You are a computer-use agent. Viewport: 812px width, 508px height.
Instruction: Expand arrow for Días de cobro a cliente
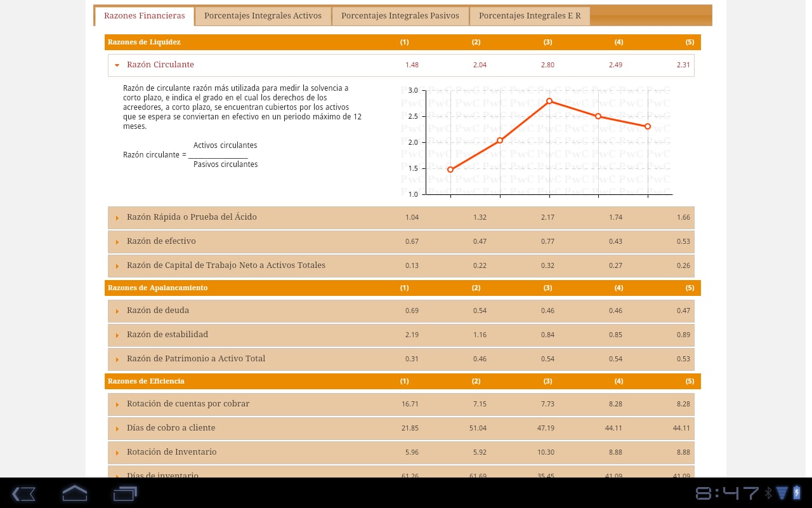pos(117,429)
